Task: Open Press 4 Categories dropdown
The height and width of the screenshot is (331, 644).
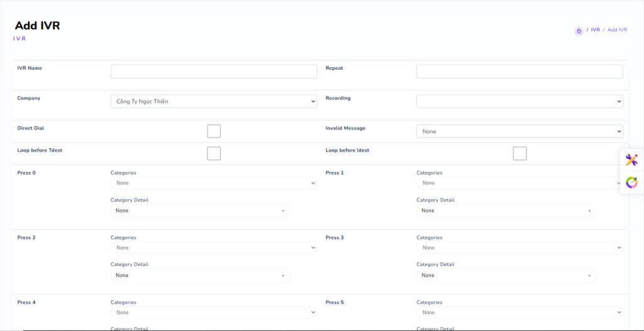Action: coord(214,313)
